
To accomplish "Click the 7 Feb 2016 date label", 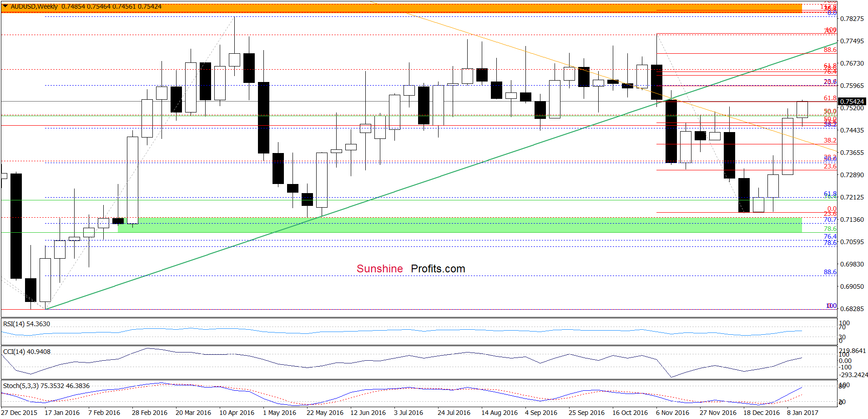I will tap(104, 413).
